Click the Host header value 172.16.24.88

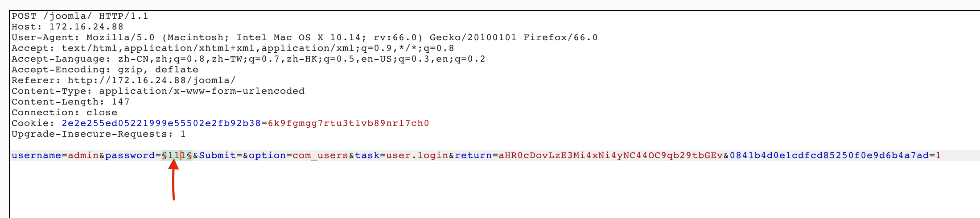tap(86, 27)
